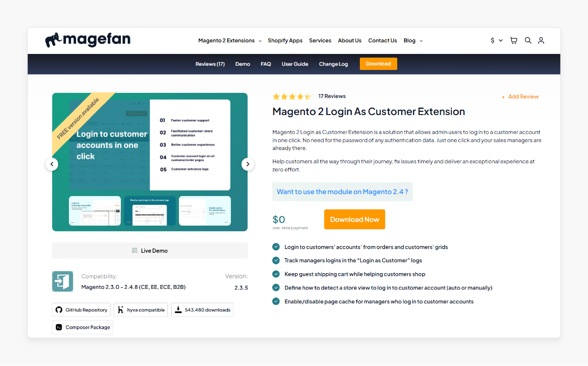Screen dimensions: 588x366
Task: Click the hyva compatible badge
Action: pos(141,310)
